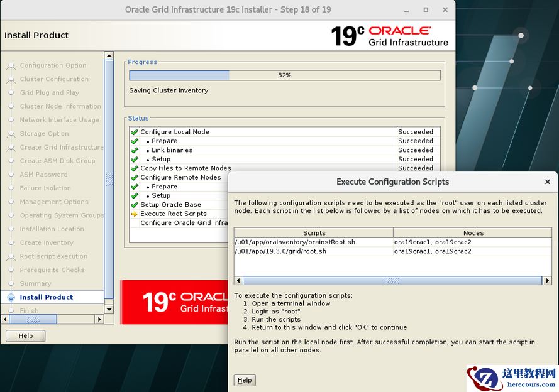Click the Scripts column header

tap(314, 233)
